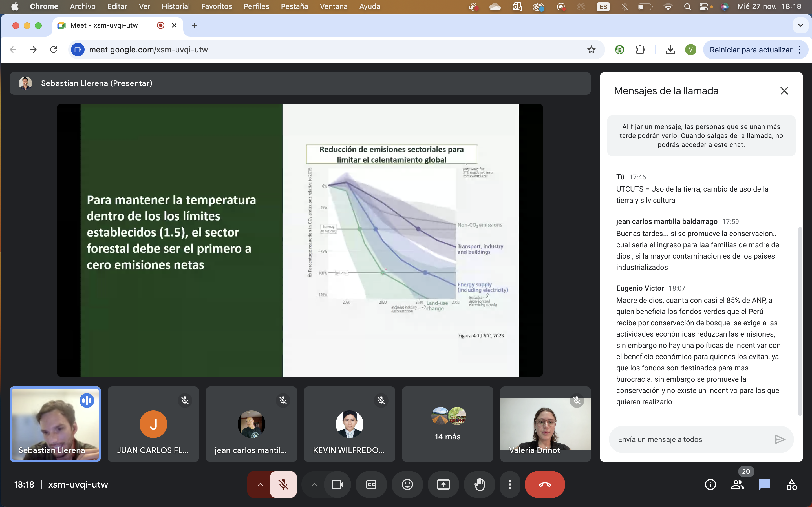Open the 14 más participants tile
Viewport: 812px width, 507px height.
click(x=447, y=424)
